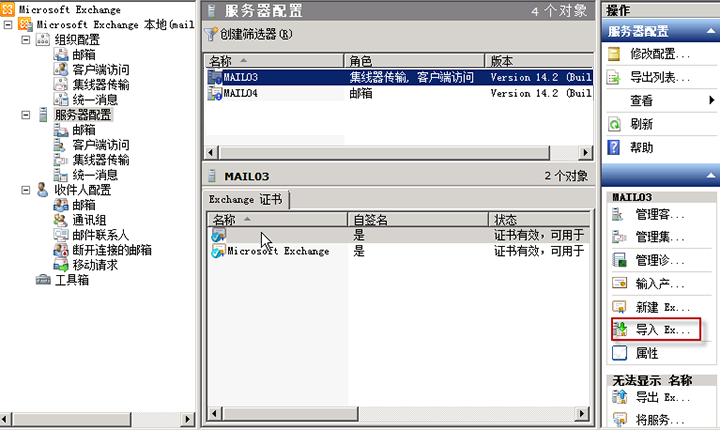Select the 收件人配置 tree label
Screen dimensions: 720x430
point(83,190)
